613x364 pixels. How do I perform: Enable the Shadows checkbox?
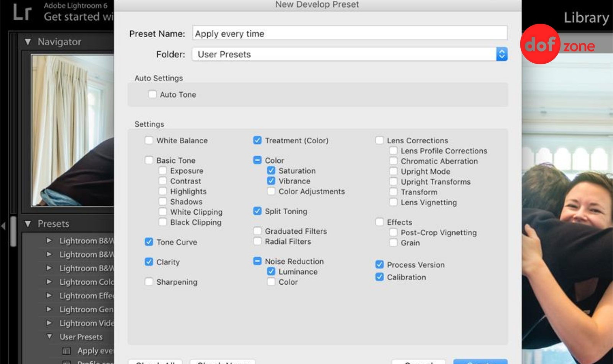coord(163,202)
